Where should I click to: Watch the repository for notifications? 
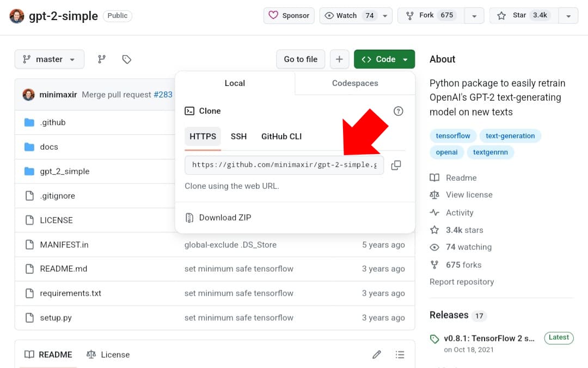point(348,15)
